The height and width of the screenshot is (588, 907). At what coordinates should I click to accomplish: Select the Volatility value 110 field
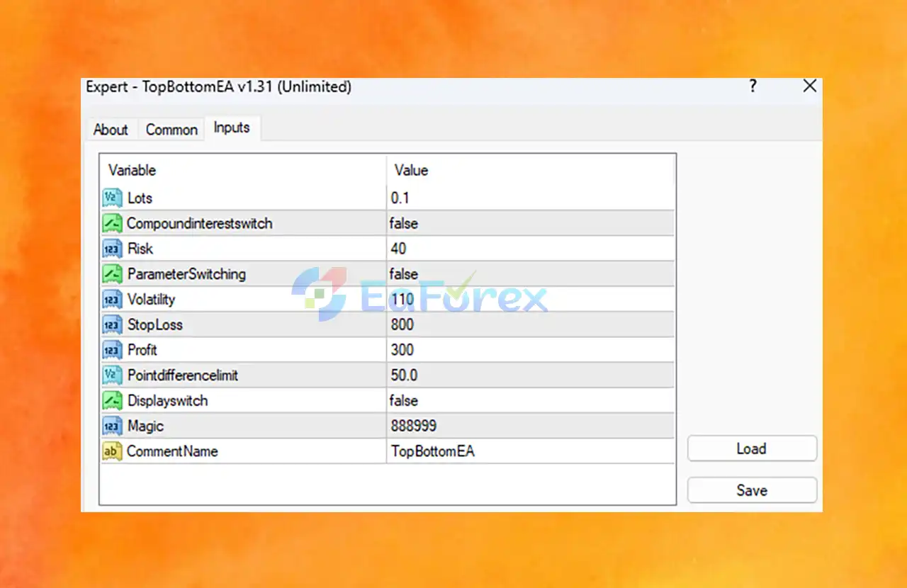click(530, 300)
